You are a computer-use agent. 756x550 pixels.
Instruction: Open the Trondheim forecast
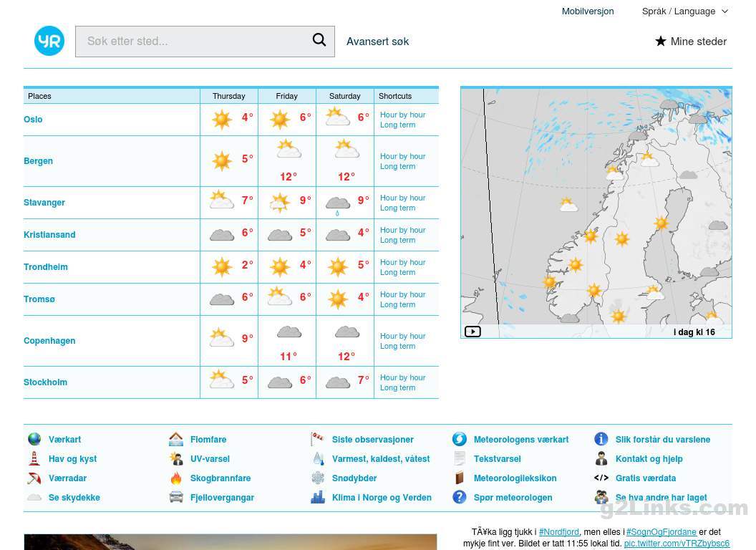click(46, 267)
